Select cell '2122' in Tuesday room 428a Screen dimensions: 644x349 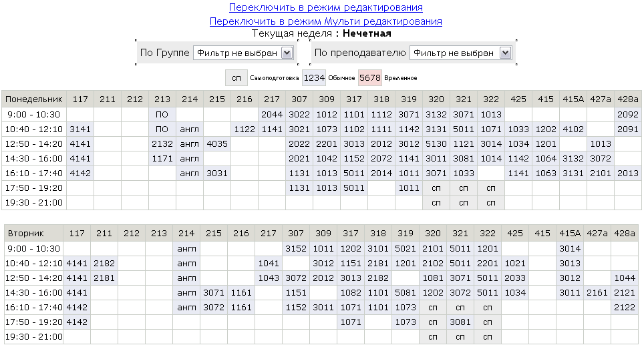[625, 308]
